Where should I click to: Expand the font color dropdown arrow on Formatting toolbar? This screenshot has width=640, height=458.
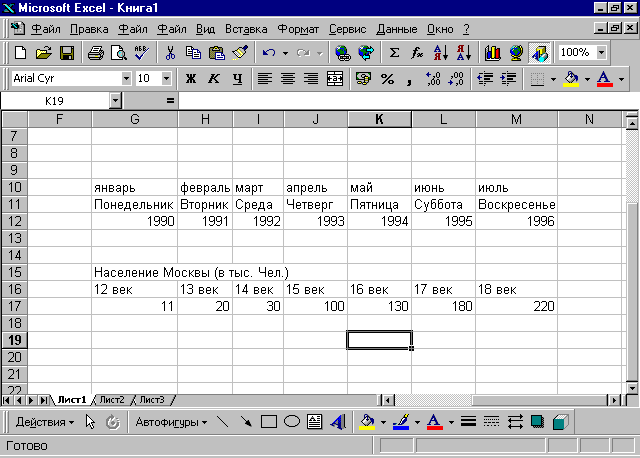[621, 78]
